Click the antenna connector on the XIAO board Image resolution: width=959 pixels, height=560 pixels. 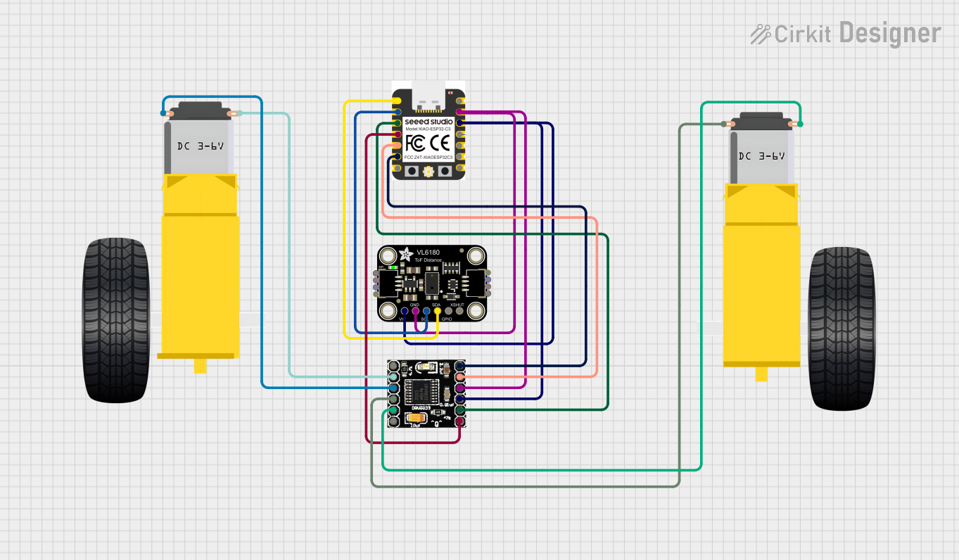tap(428, 172)
